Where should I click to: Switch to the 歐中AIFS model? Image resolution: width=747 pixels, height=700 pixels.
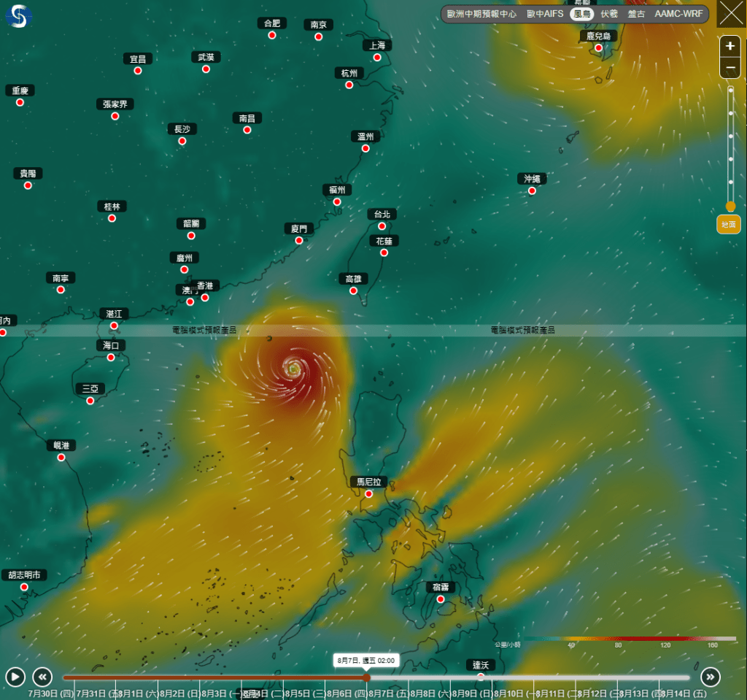tap(545, 14)
